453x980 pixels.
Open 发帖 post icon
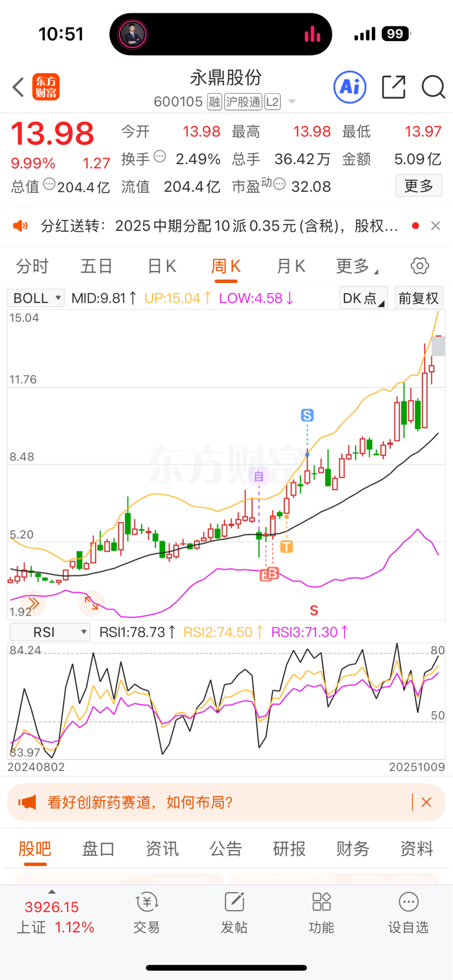point(234,913)
